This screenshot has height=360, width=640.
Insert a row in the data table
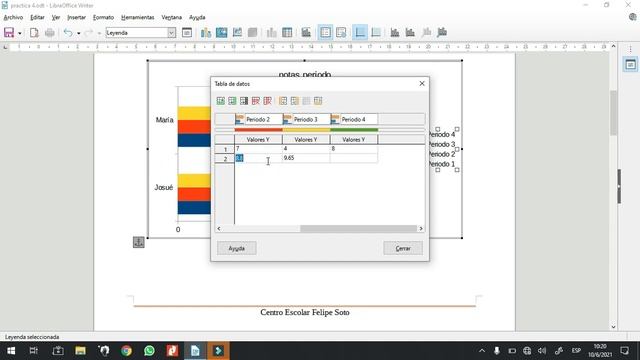pos(220,101)
